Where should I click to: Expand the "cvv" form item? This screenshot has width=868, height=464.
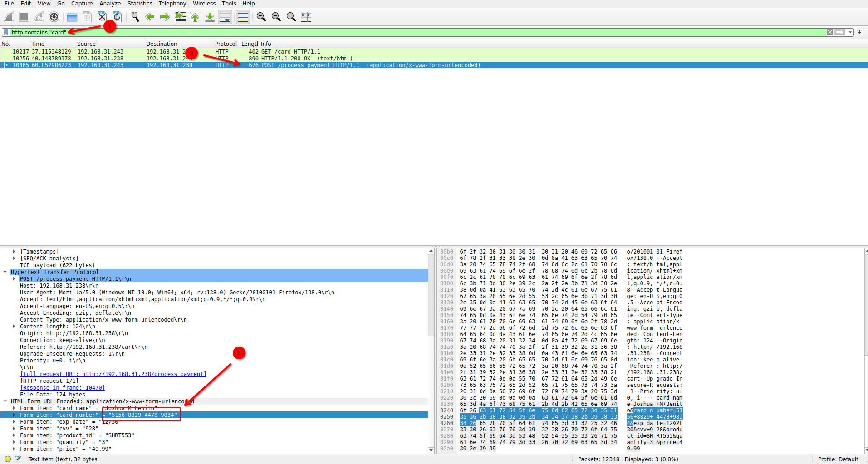[14, 429]
